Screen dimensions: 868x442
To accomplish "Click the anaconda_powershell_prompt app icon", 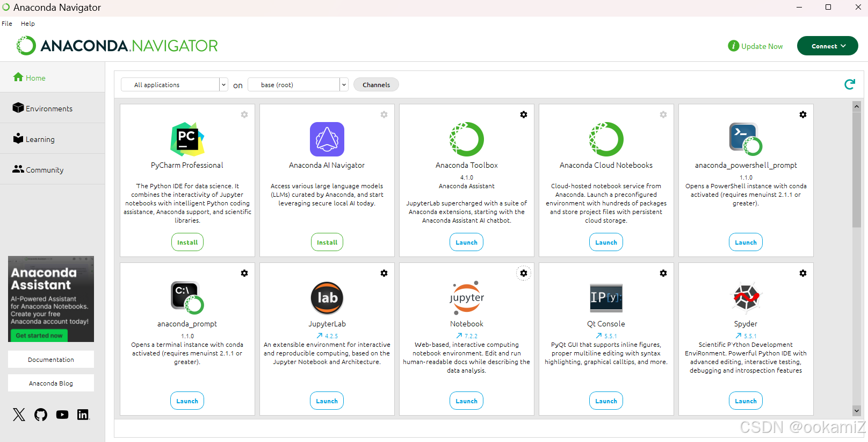I will click(746, 139).
